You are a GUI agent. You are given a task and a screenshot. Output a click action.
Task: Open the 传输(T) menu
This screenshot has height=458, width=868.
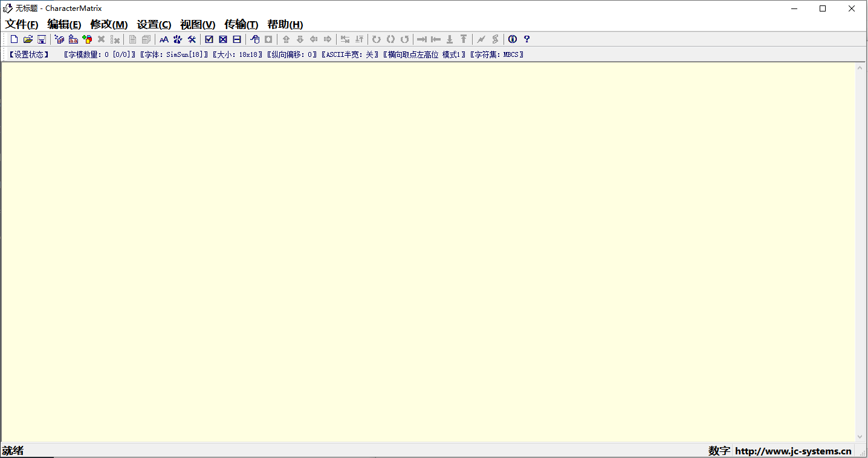(x=241, y=24)
